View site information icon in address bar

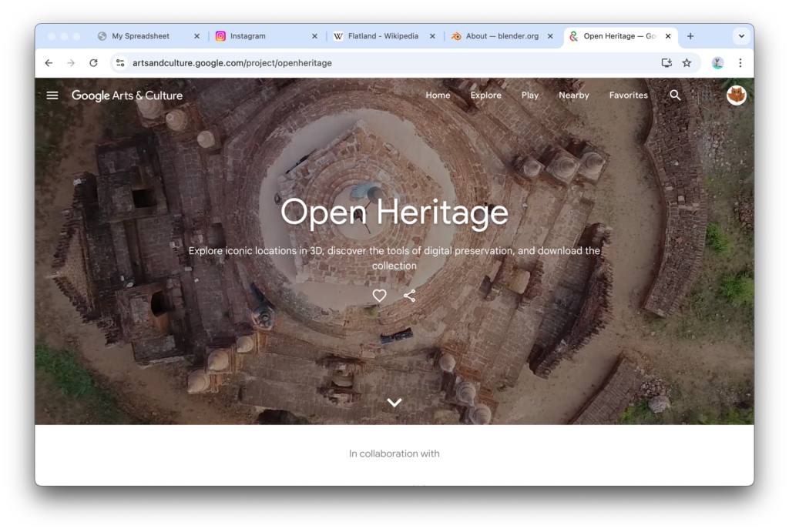(119, 63)
